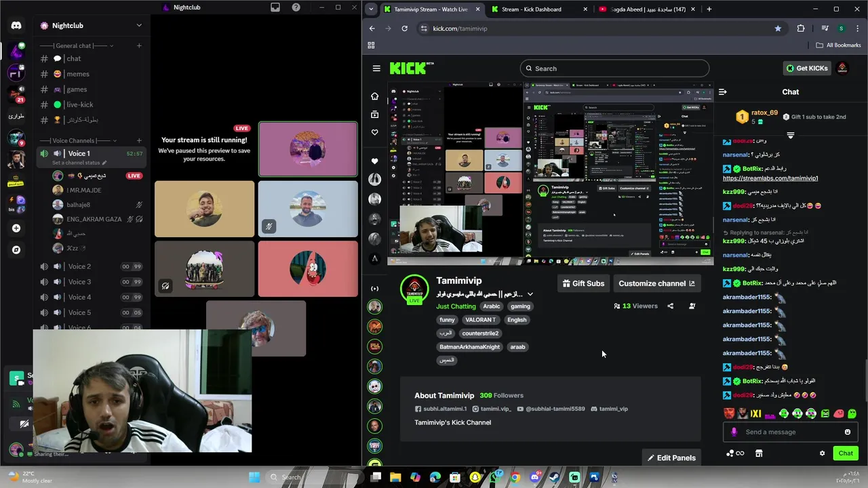Click the Send a message field
The width and height of the screenshot is (868, 488).
point(790,432)
